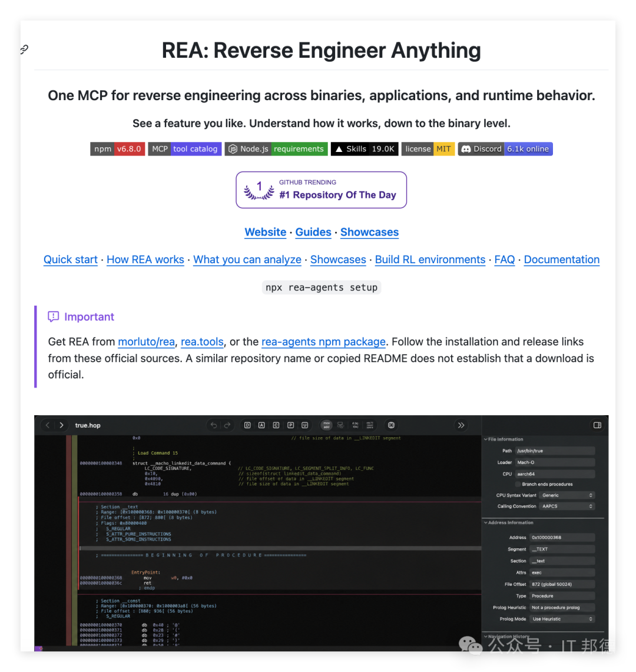Viewport: 636px width, 672px height.
Task: Open the Guides link
Action: click(x=313, y=232)
